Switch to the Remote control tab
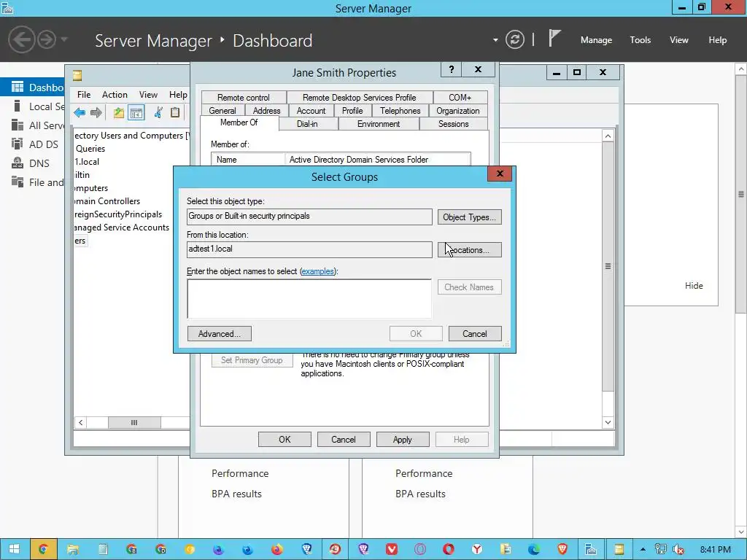The image size is (747, 560). [244, 98]
